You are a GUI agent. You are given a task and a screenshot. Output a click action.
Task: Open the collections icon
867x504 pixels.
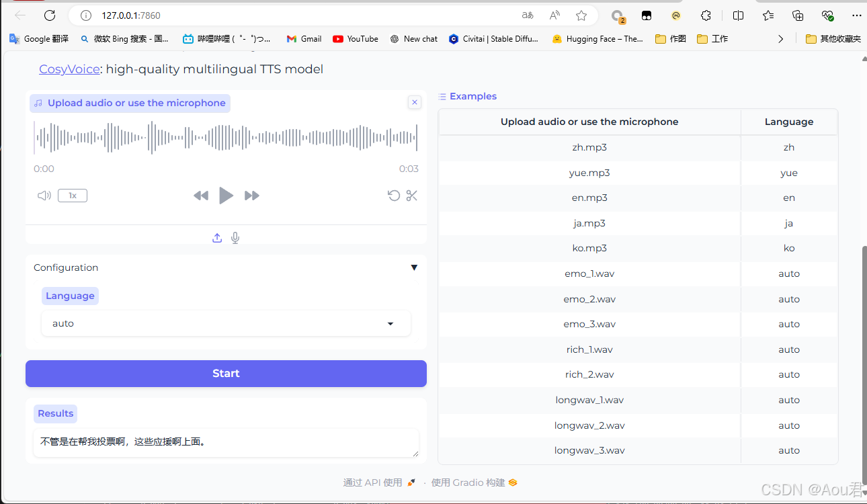coord(798,15)
